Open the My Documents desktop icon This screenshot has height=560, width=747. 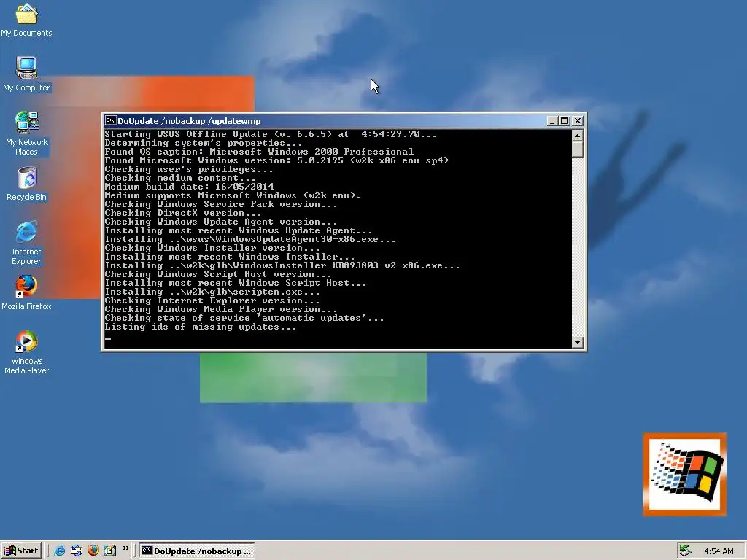(x=26, y=19)
